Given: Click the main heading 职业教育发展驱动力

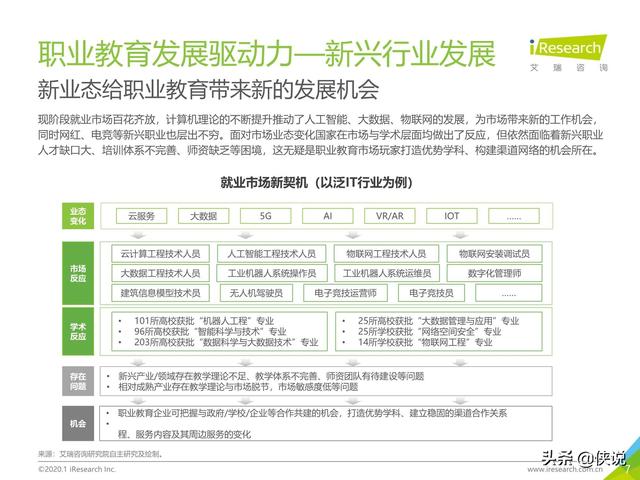Looking at the screenshot, I should (267, 53).
